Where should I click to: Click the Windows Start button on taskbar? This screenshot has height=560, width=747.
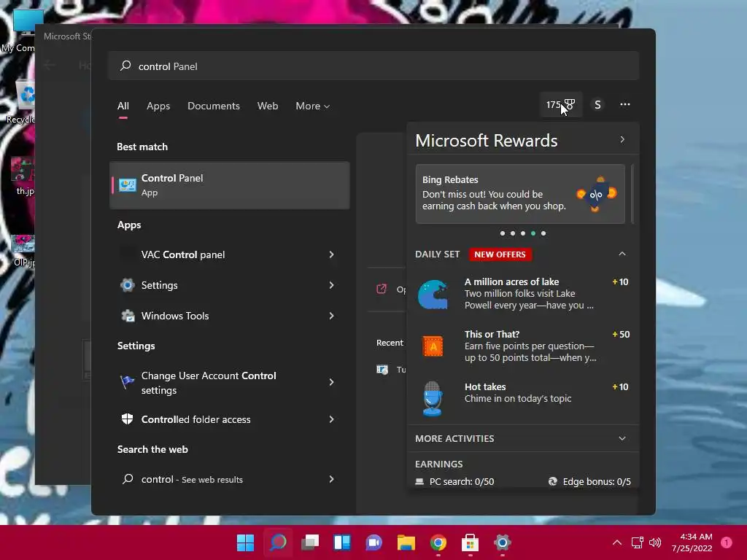click(245, 542)
